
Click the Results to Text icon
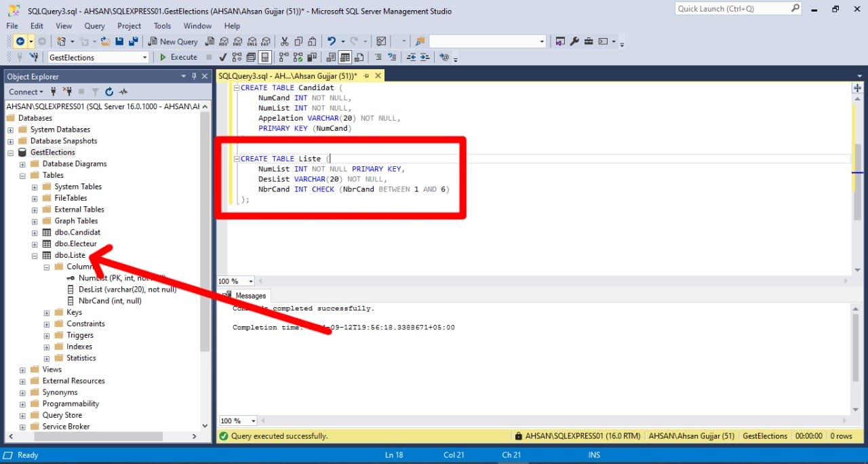pos(330,57)
